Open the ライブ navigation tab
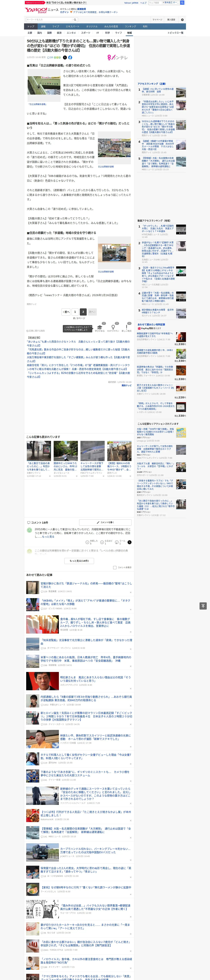 (x=56, y=27)
